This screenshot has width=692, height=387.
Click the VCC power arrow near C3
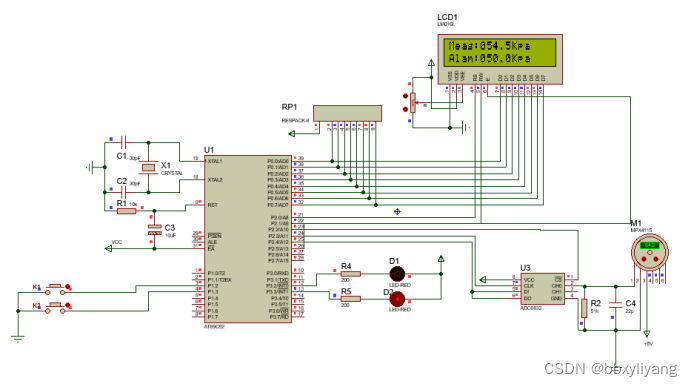[x=109, y=248]
